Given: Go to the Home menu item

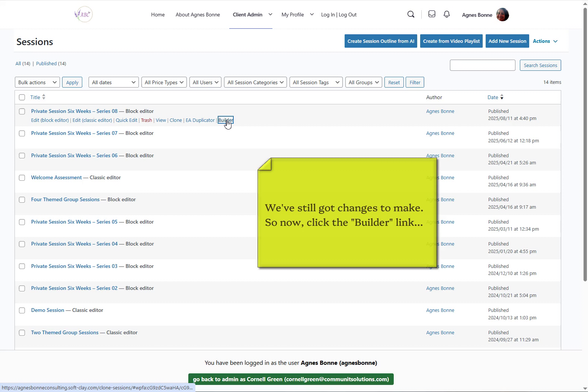Looking at the screenshot, I should click(x=158, y=15).
